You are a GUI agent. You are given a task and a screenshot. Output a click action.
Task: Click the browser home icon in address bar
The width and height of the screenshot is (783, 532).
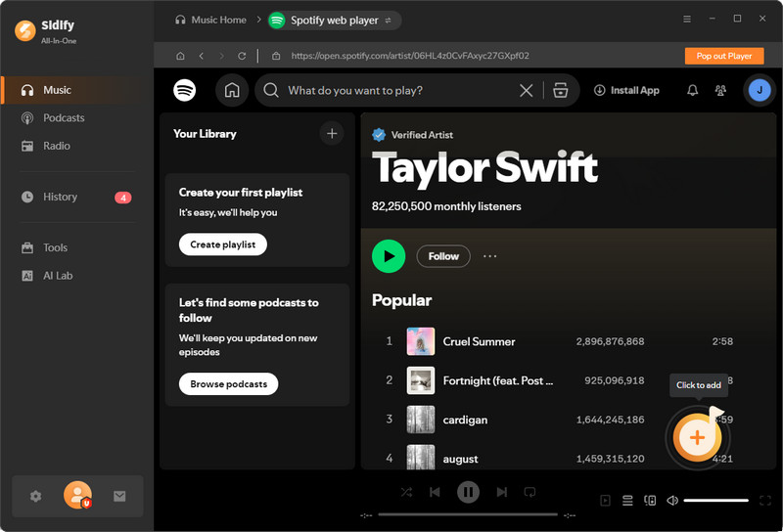[x=180, y=56]
